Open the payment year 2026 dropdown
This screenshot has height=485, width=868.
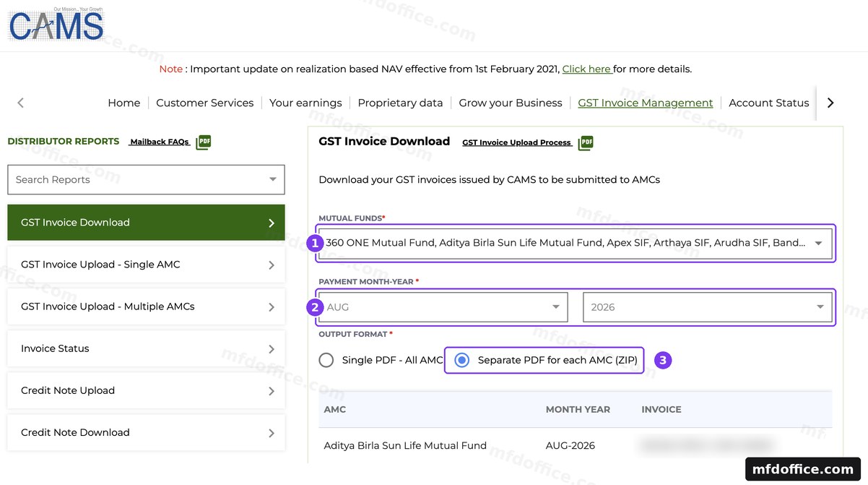(708, 307)
